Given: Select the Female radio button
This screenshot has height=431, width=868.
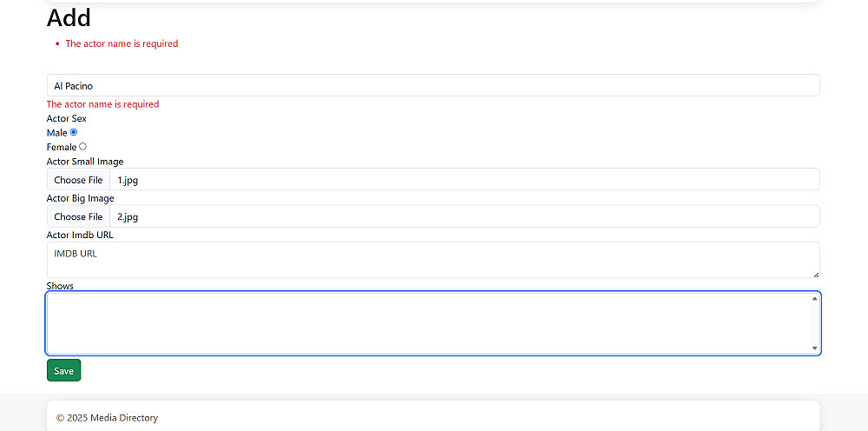Looking at the screenshot, I should (82, 147).
